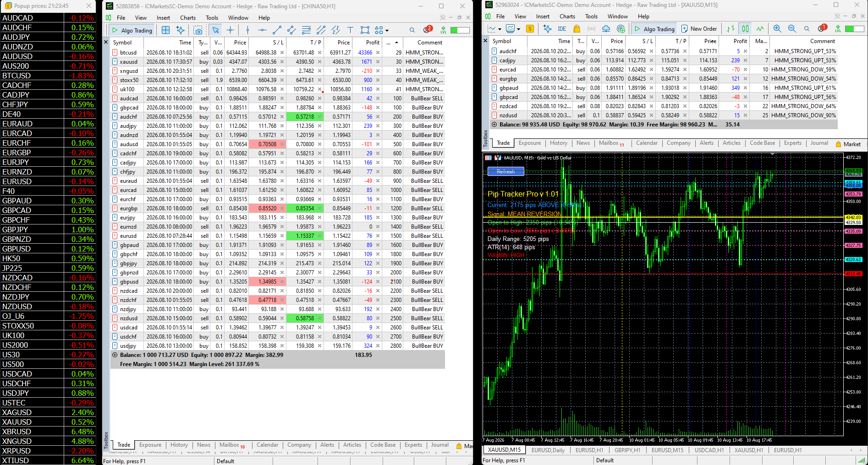Switch XAUUSD chart to candlestick mode
The width and height of the screenshot is (868, 465).
click(x=746, y=29)
